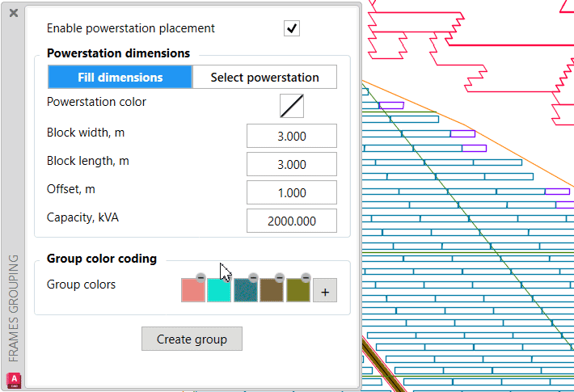
Task: Click the Create group button
Action: pos(192,339)
